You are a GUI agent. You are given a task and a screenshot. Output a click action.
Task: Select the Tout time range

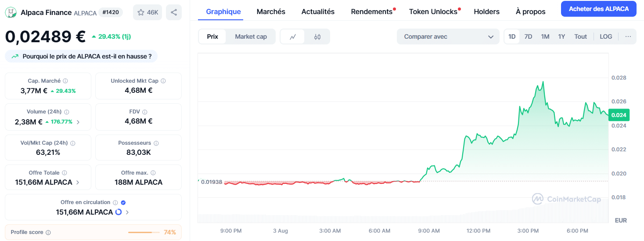[x=580, y=37]
